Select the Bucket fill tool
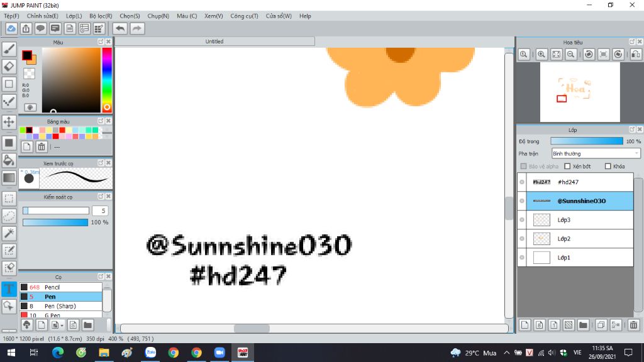 [x=9, y=160]
